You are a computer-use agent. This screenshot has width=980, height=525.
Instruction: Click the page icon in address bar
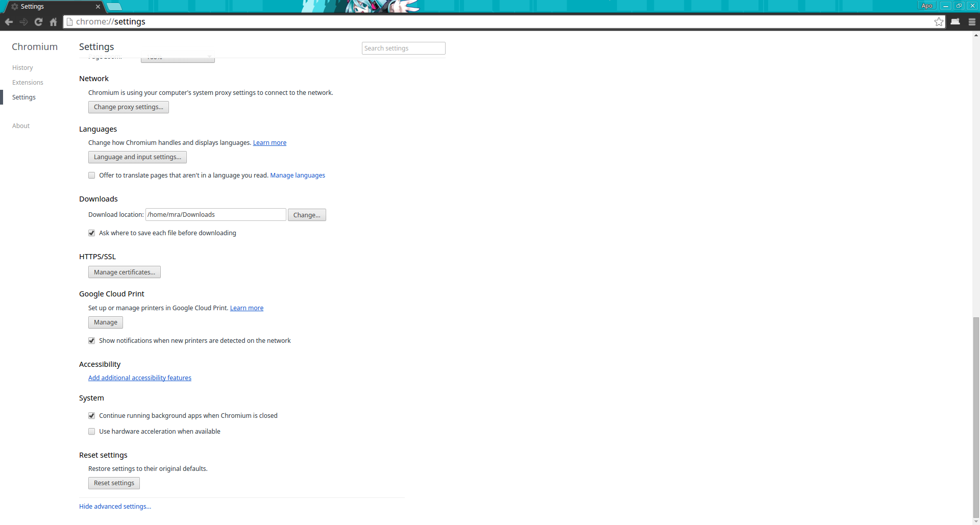pos(70,21)
